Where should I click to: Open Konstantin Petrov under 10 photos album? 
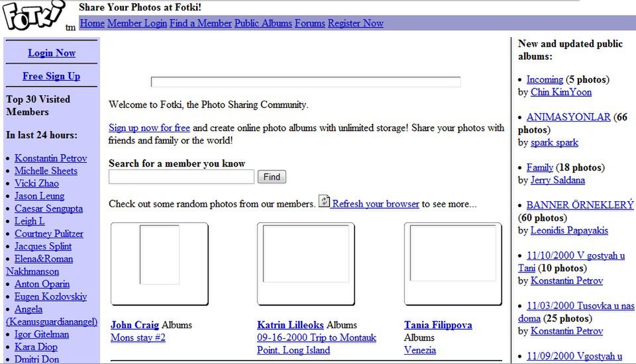click(x=566, y=281)
